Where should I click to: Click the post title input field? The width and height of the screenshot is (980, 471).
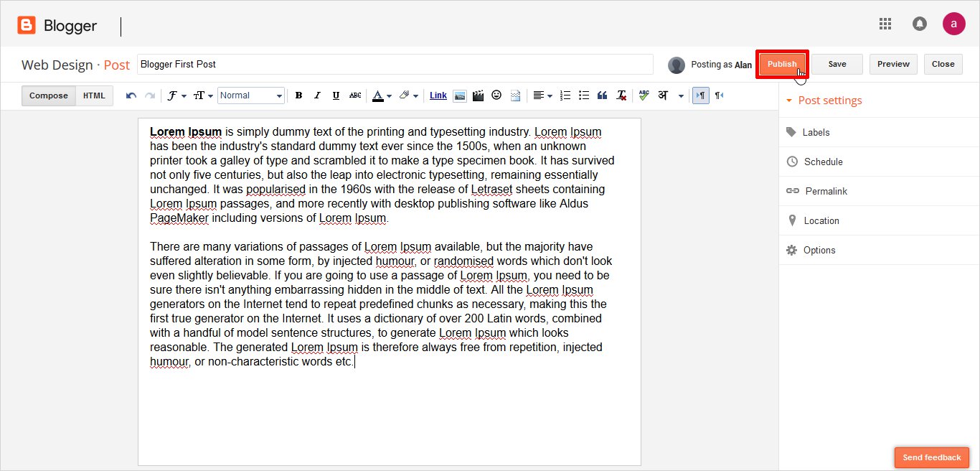click(x=395, y=64)
